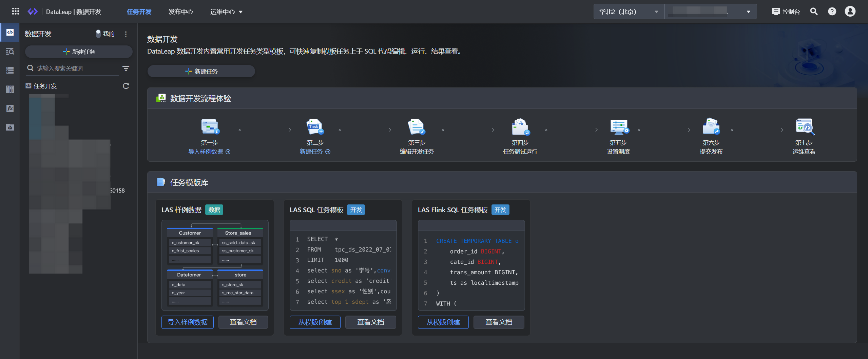Click the 第四步 任务调试运行 label
The image size is (868, 359).
(x=520, y=152)
